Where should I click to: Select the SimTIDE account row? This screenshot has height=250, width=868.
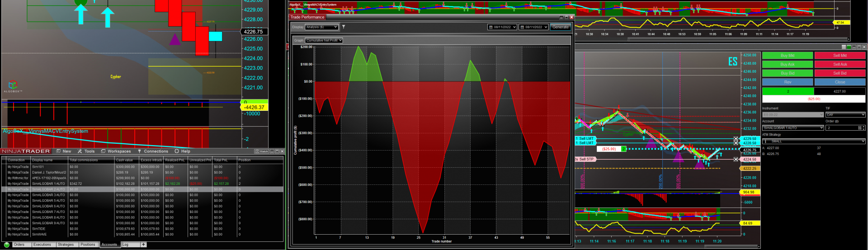tap(142, 229)
